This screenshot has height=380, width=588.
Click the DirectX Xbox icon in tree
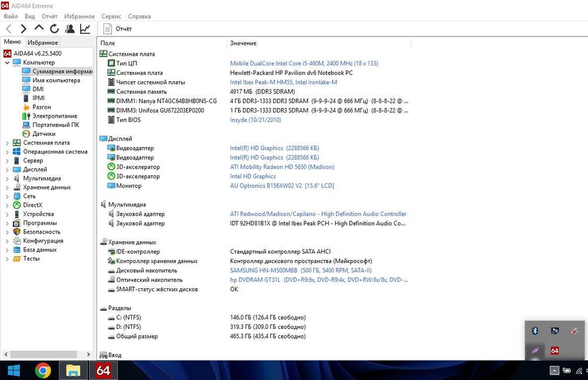pyautogui.click(x=16, y=205)
